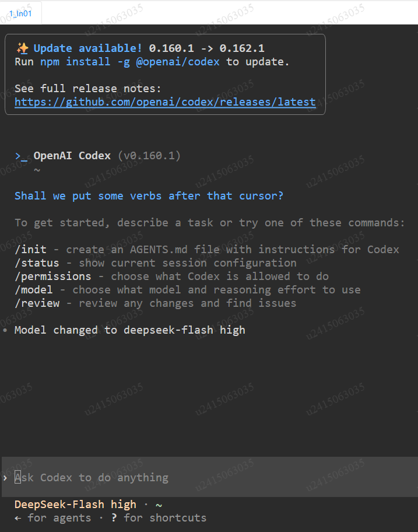
Task: Click the OpenAI Codex version title
Action: [107, 156]
